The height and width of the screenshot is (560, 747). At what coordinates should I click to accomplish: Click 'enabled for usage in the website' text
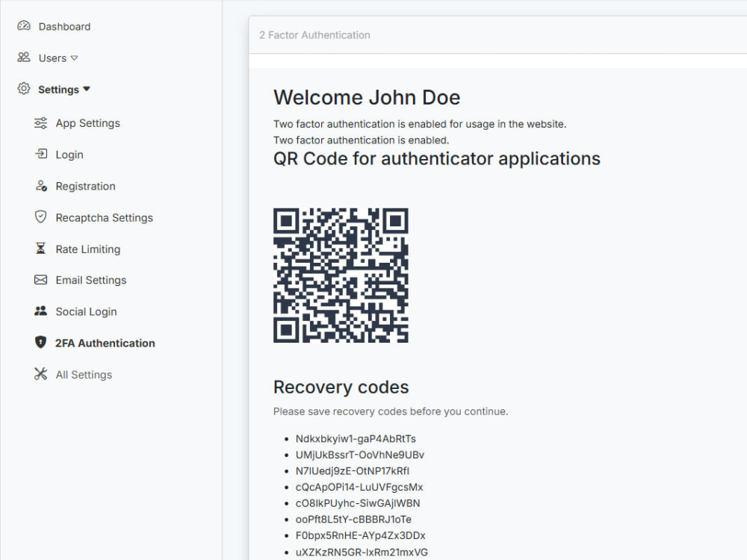point(487,124)
